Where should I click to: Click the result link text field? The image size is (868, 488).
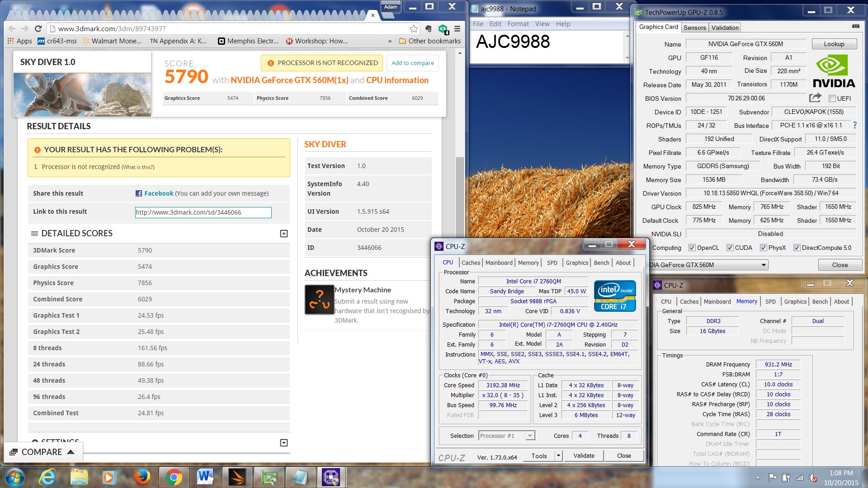(x=203, y=212)
